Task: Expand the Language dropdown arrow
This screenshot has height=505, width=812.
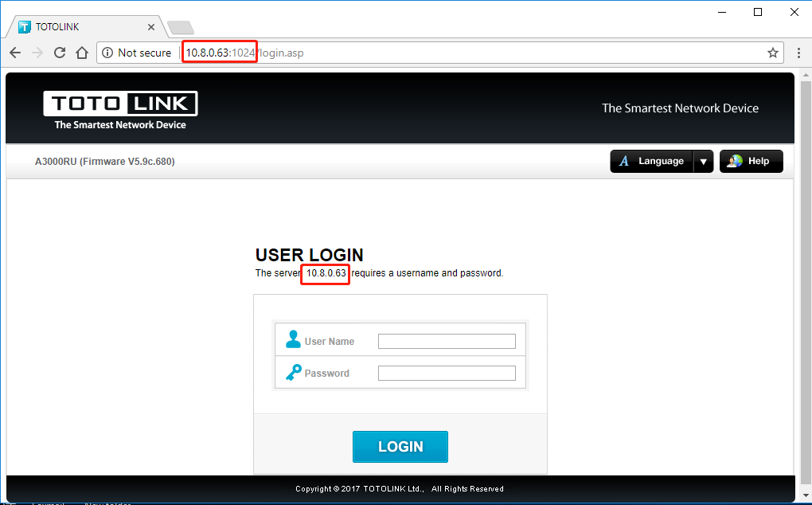Action: [x=703, y=161]
